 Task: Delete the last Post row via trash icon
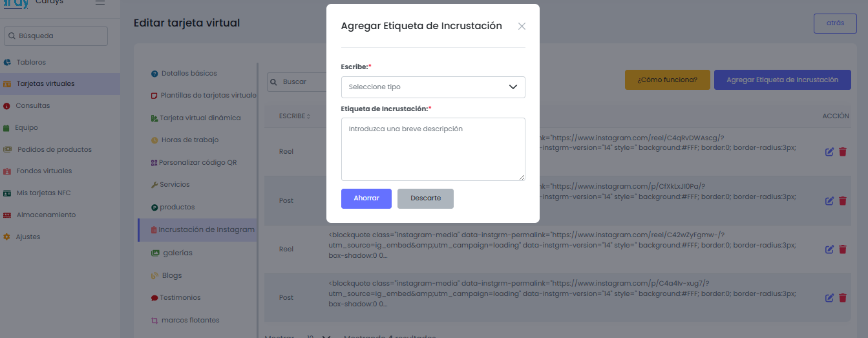pos(842,298)
